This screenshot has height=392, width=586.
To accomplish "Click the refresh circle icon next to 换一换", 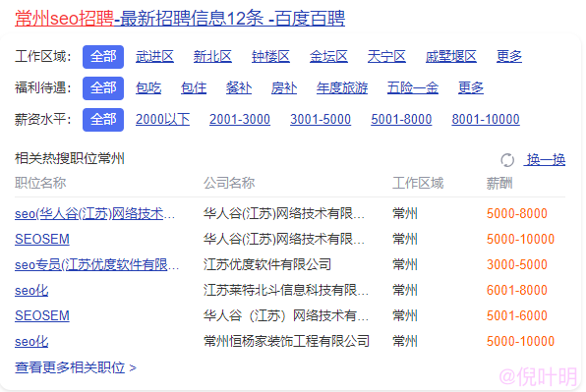I will pyautogui.click(x=507, y=160).
